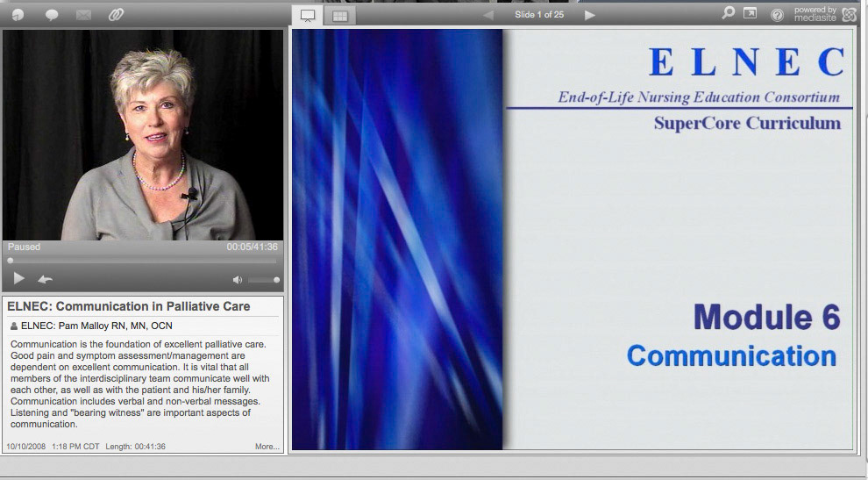Click the 'Paused' status label
The width and height of the screenshot is (868, 480).
coord(24,247)
